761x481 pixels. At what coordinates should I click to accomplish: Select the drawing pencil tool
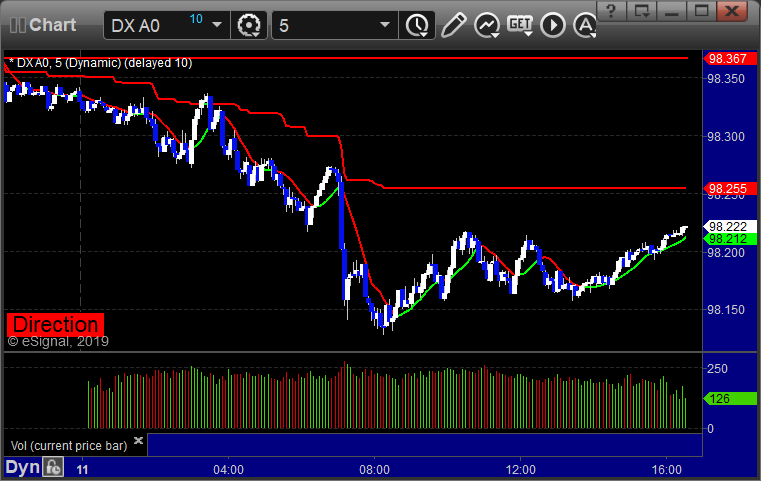[x=453, y=25]
